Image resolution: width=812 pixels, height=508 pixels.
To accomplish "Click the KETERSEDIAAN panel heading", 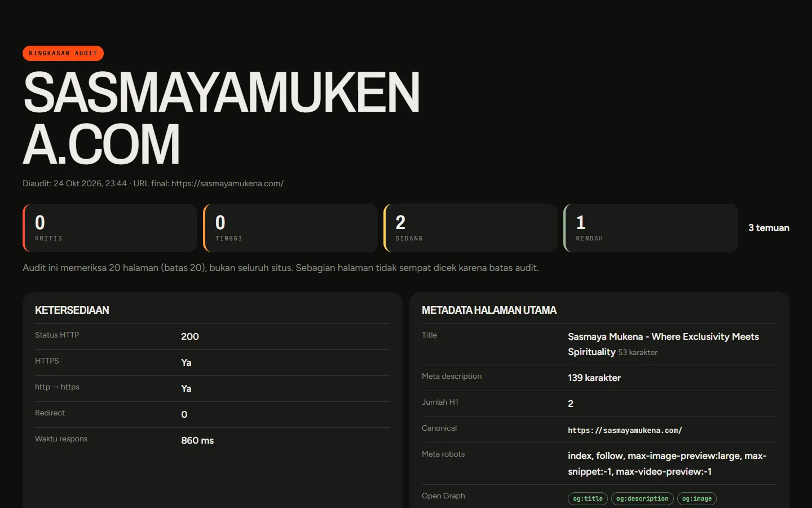I will point(72,310).
